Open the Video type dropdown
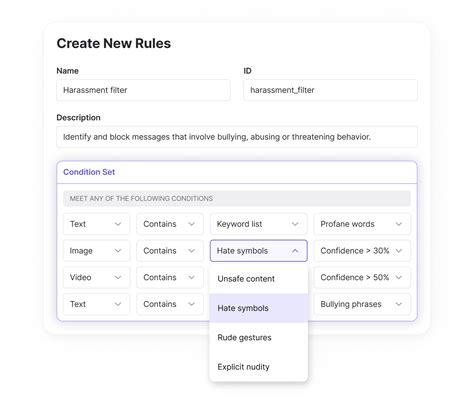The image size is (474, 398). pos(96,277)
